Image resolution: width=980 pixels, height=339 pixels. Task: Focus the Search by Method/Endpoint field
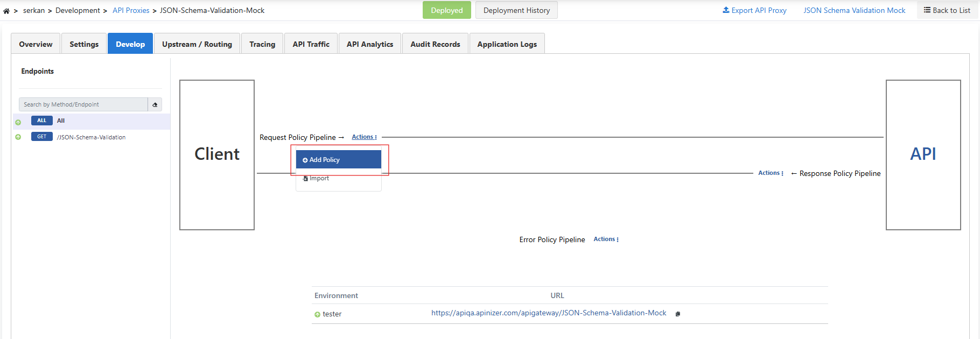pyautogui.click(x=83, y=104)
